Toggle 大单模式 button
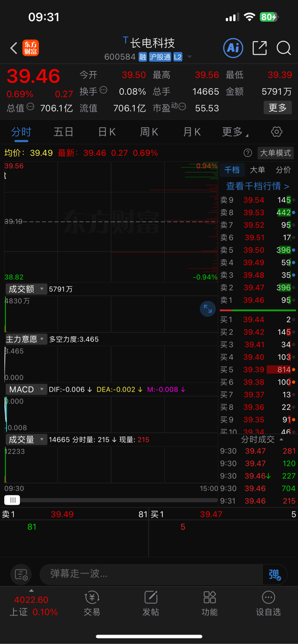This screenshot has width=298, height=644. (275, 153)
